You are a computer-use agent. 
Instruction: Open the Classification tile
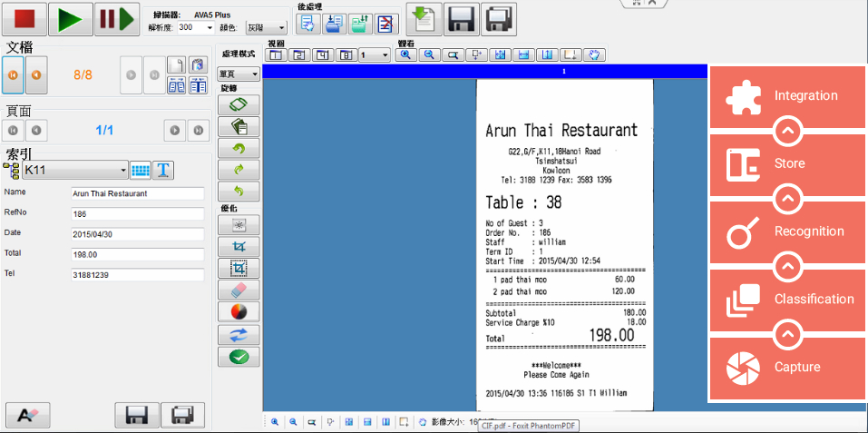[x=787, y=299]
